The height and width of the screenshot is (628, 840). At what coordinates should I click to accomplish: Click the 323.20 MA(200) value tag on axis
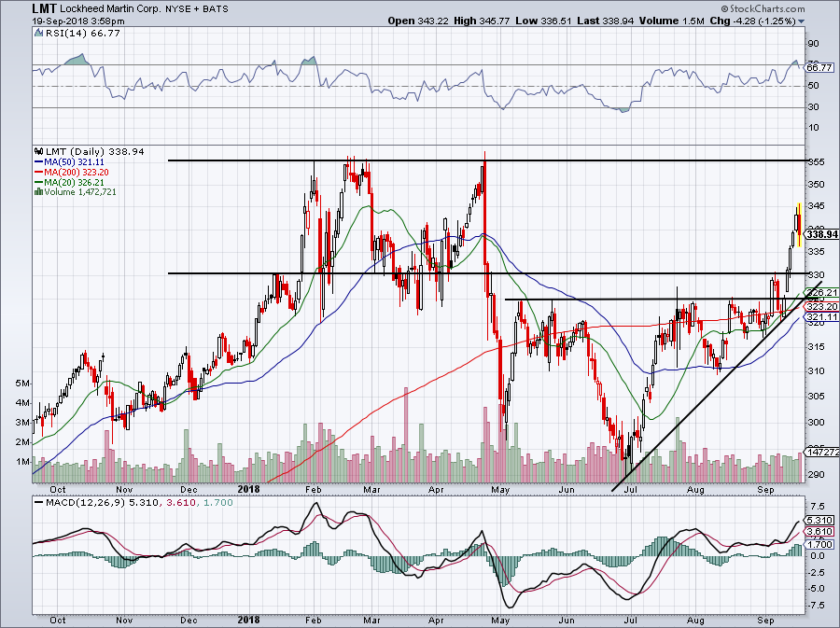(821, 307)
